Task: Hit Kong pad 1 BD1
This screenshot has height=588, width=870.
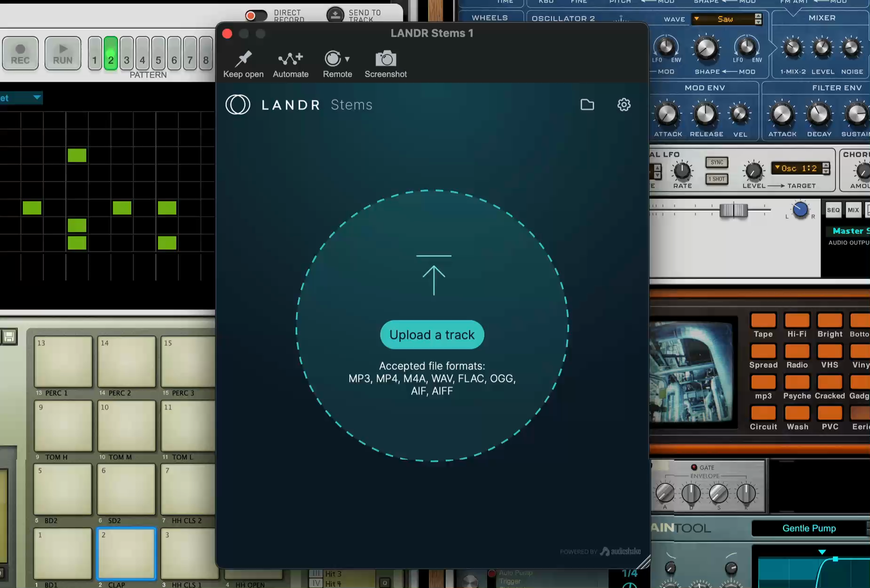Action: coord(63,553)
